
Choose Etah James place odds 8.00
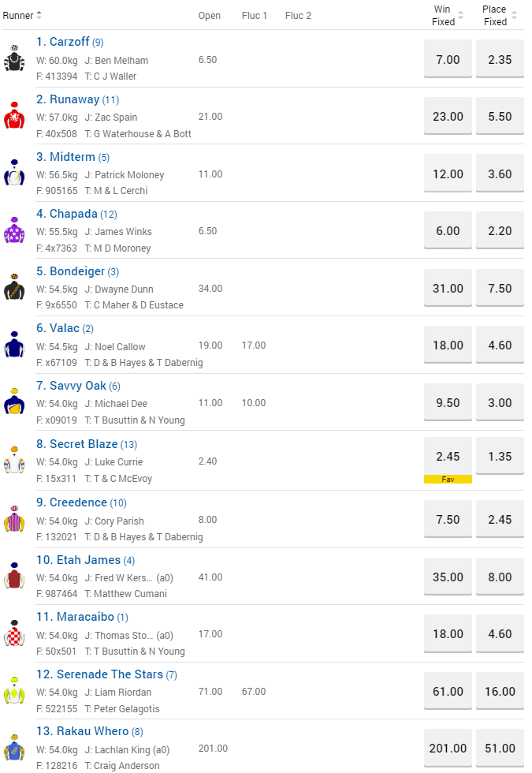coord(500,577)
